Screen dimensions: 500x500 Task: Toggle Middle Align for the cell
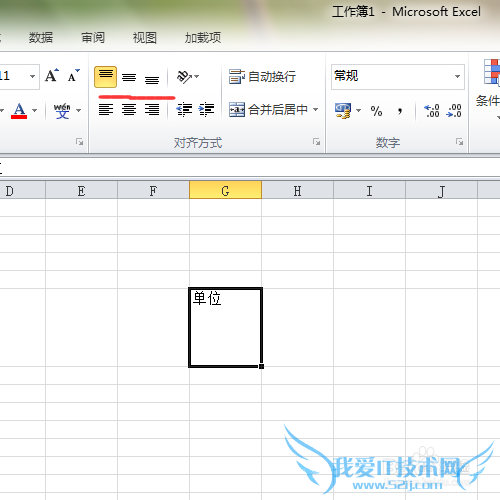coord(129,77)
